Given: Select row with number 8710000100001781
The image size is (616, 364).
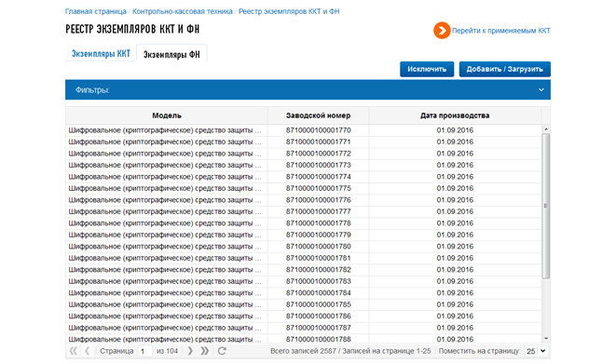Looking at the screenshot, I should [303, 258].
